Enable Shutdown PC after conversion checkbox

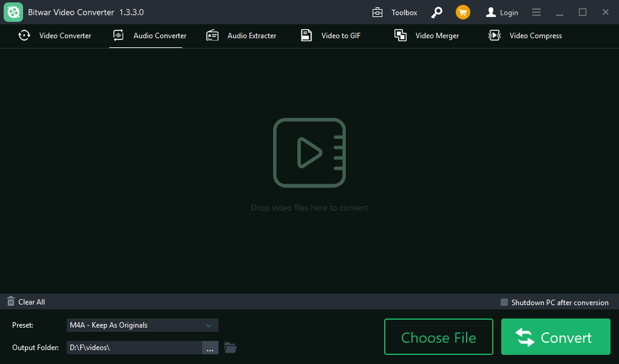[x=504, y=302]
